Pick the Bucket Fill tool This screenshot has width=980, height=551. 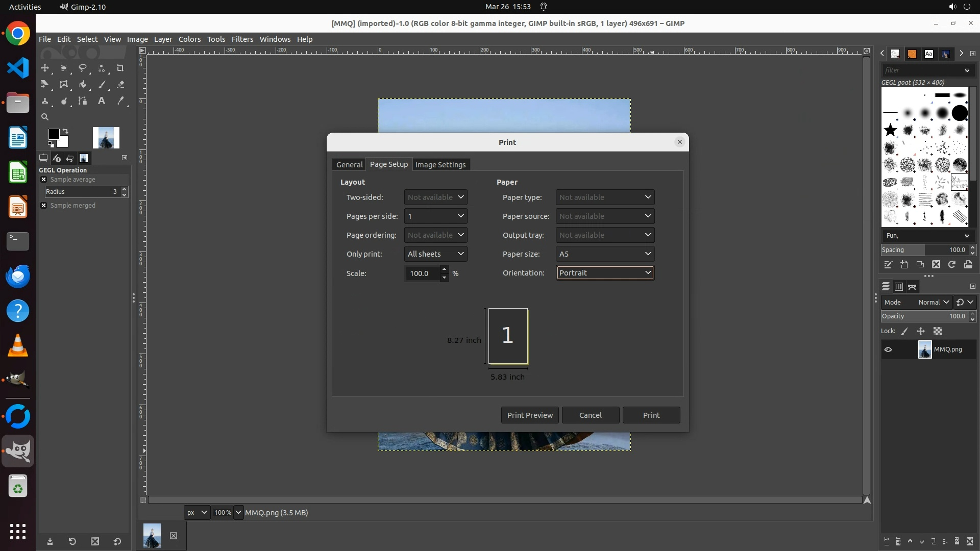[x=83, y=85]
